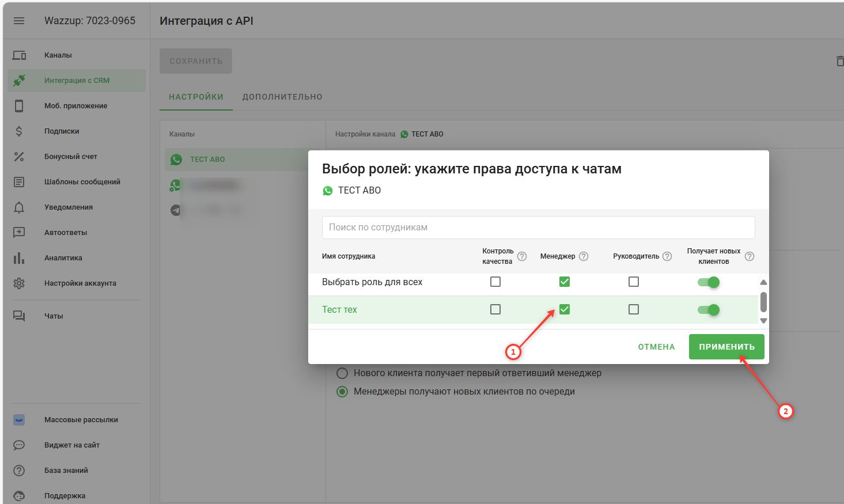Click the Уведомления bell icon

click(19, 207)
